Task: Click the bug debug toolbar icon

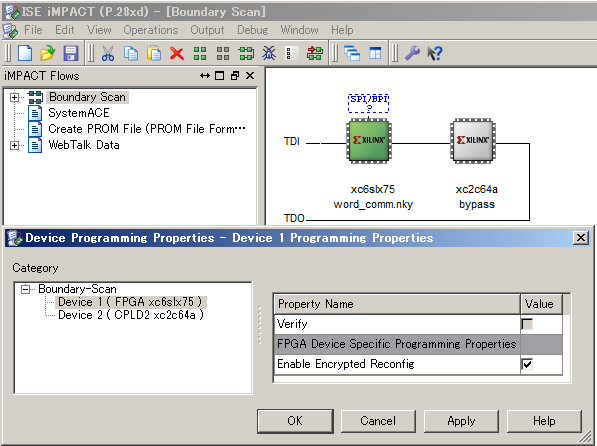Action: [269, 53]
